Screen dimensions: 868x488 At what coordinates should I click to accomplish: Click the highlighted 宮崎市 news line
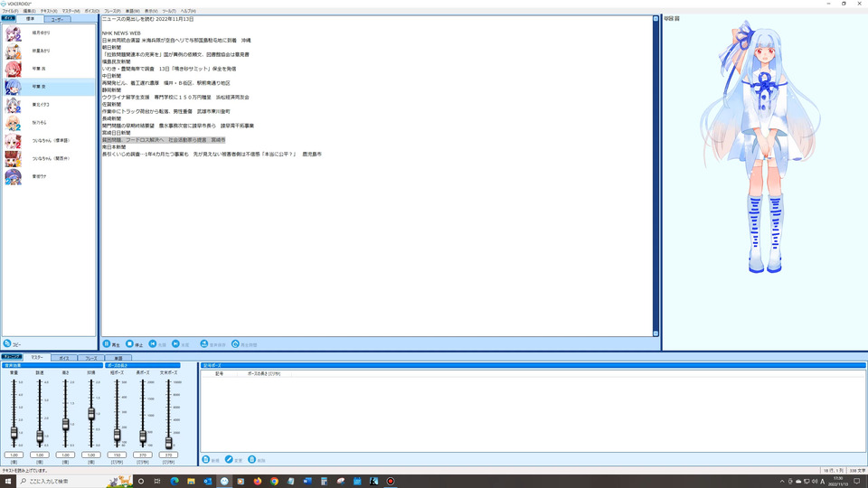pyautogui.click(x=164, y=140)
